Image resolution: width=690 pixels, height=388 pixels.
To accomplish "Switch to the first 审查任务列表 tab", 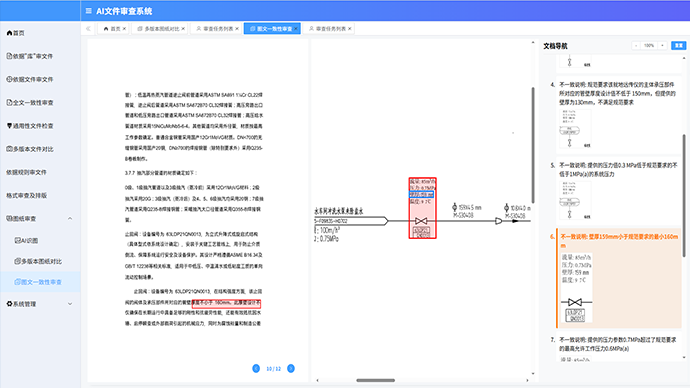I will 215,29.
